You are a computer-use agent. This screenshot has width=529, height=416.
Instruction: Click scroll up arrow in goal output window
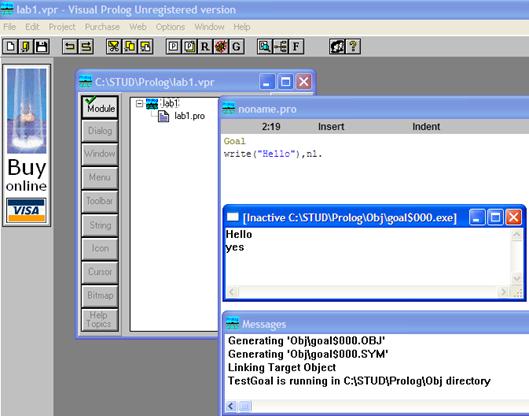pos(517,236)
